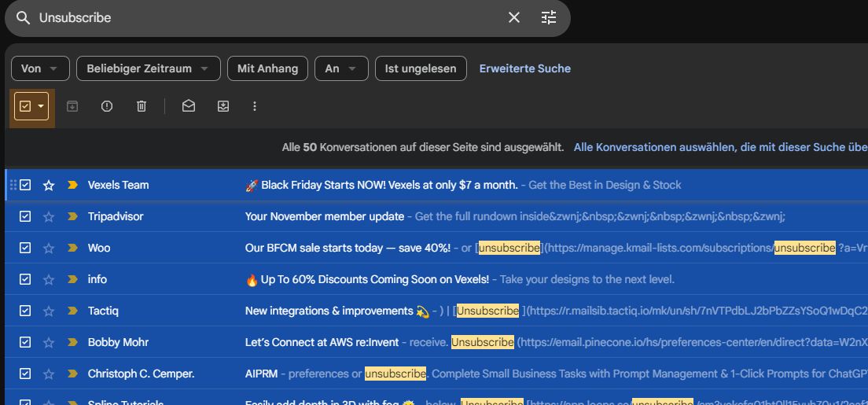Click drag handle of Vexels Team row
This screenshot has width=868, height=405.
click(x=13, y=185)
